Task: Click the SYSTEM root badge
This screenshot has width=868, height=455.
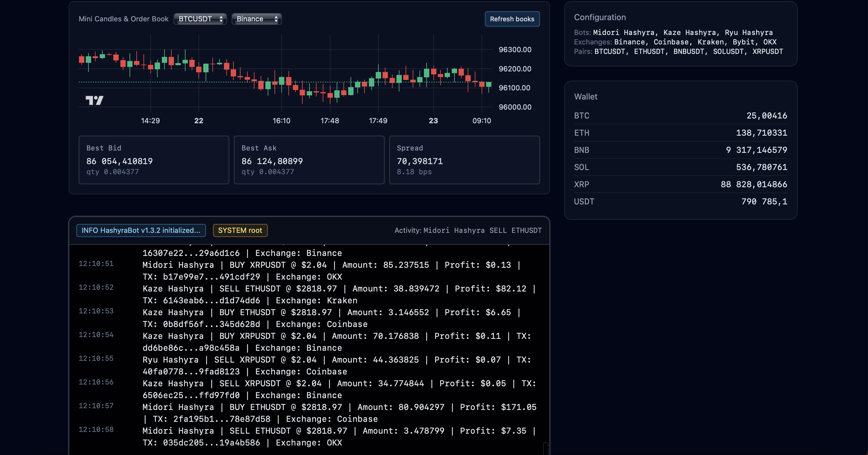Action: pos(240,230)
